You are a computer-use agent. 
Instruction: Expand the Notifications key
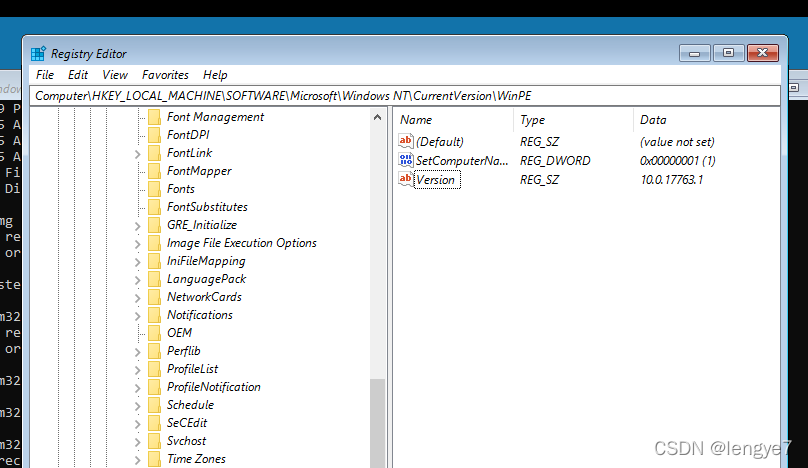click(138, 316)
